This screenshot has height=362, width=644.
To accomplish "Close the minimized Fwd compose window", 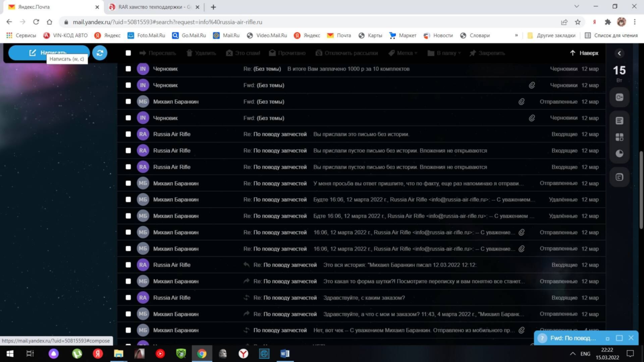I will point(631,338).
